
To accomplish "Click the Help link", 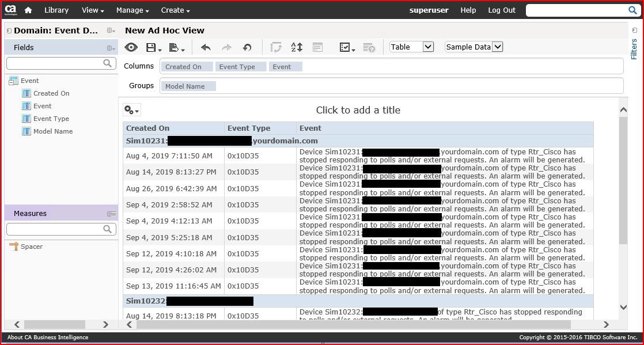I will [468, 10].
